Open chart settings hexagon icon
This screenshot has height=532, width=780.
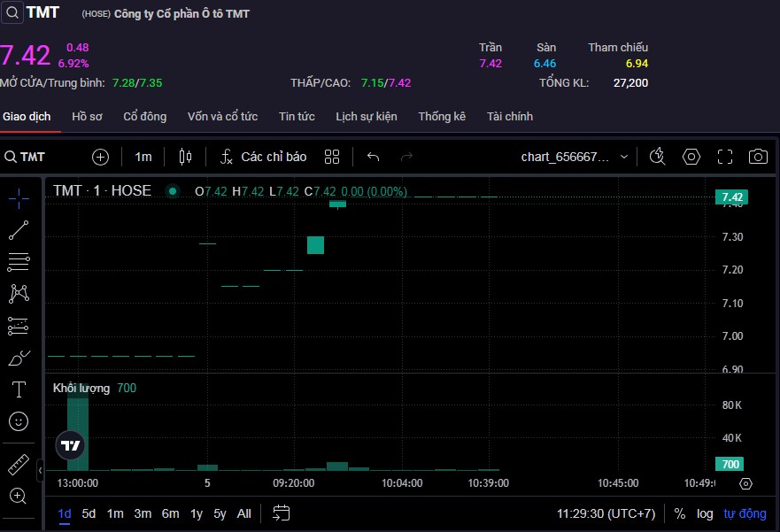coord(691,157)
